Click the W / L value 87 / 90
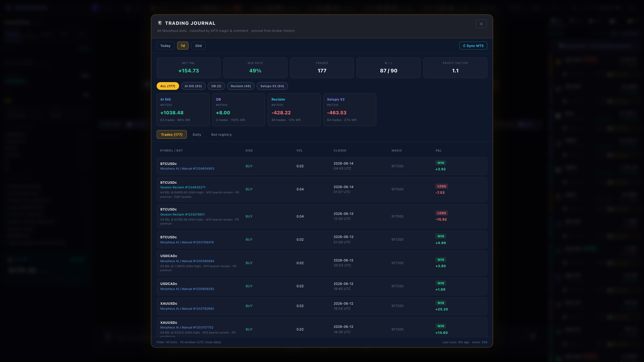 coord(389,71)
